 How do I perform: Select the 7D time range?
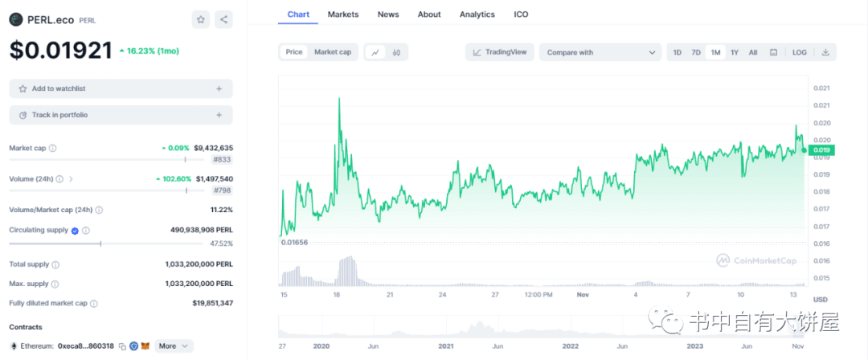[x=696, y=52]
